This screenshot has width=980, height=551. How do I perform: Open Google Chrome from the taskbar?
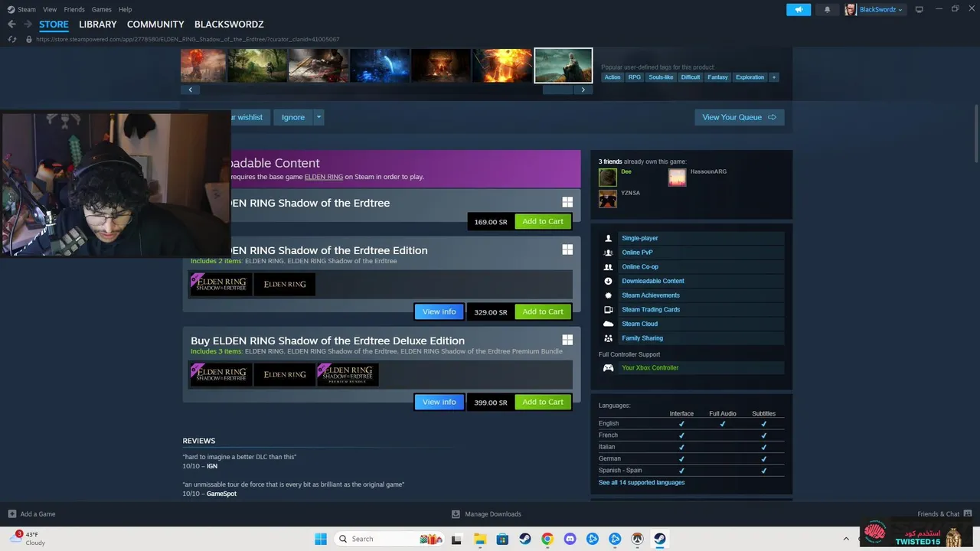click(547, 539)
